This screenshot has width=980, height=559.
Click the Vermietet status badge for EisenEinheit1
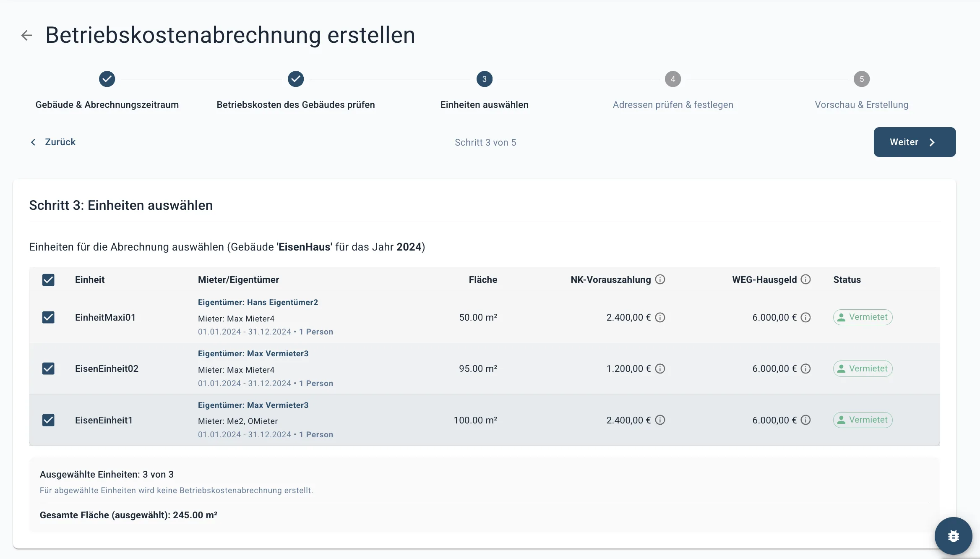(x=863, y=420)
